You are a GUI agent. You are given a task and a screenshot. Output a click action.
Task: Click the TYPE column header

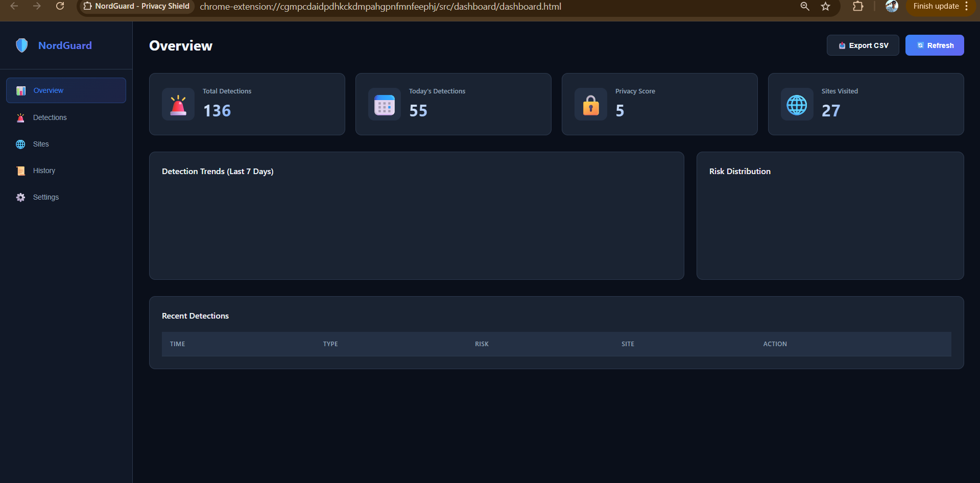pyautogui.click(x=330, y=344)
